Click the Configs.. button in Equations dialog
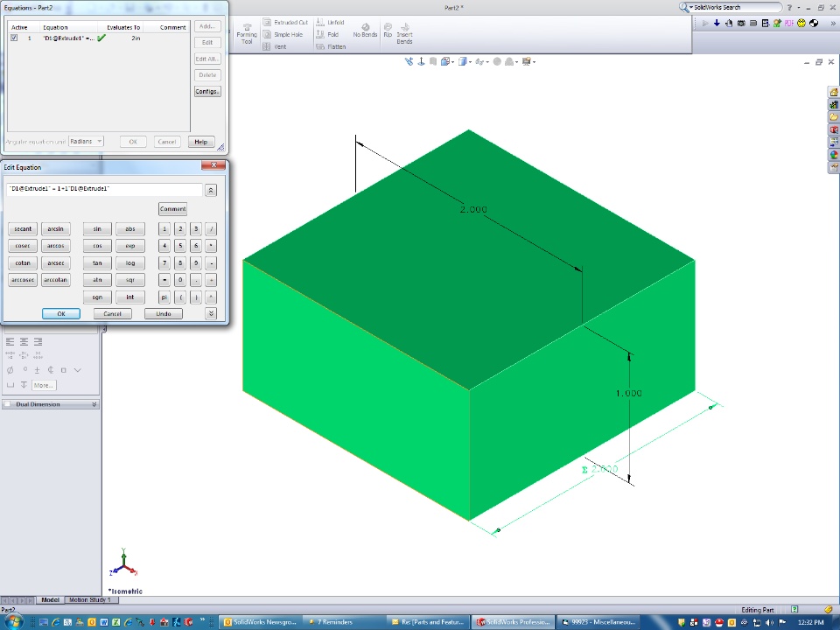Viewport: 840px width, 630px height. point(207,92)
